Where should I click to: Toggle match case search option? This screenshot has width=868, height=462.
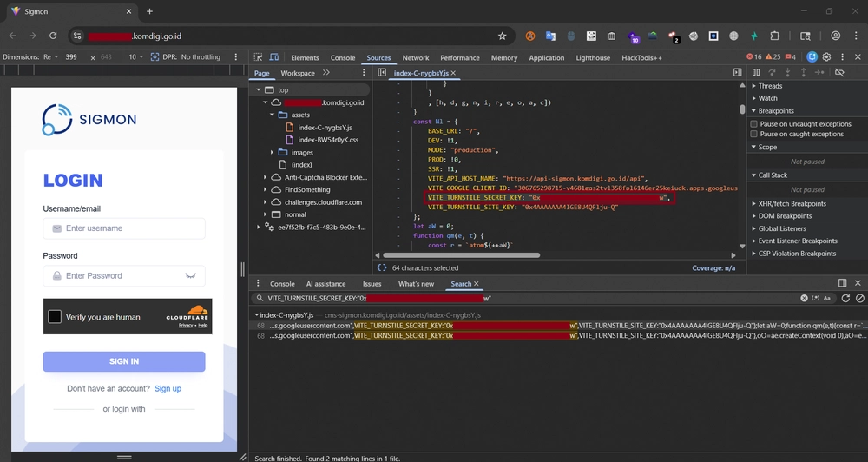(x=827, y=298)
